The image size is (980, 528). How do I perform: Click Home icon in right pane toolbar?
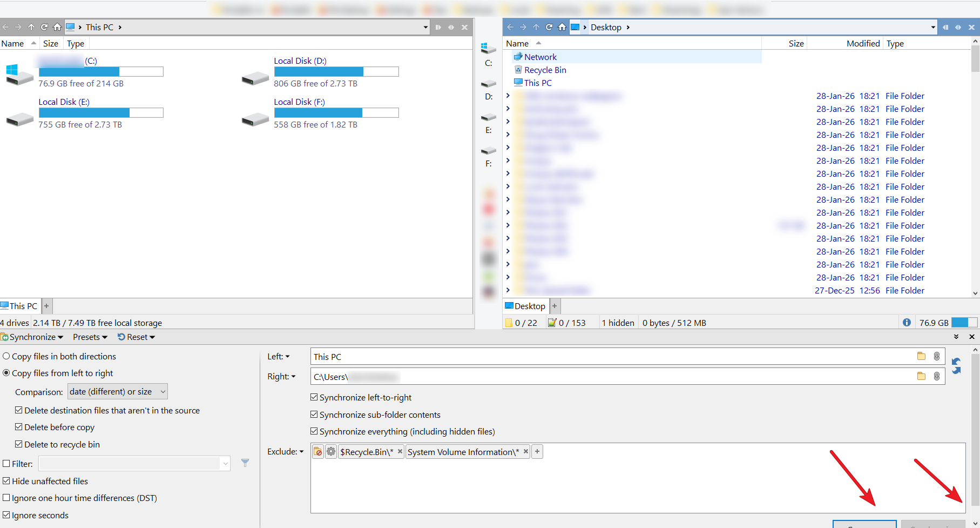tap(562, 27)
